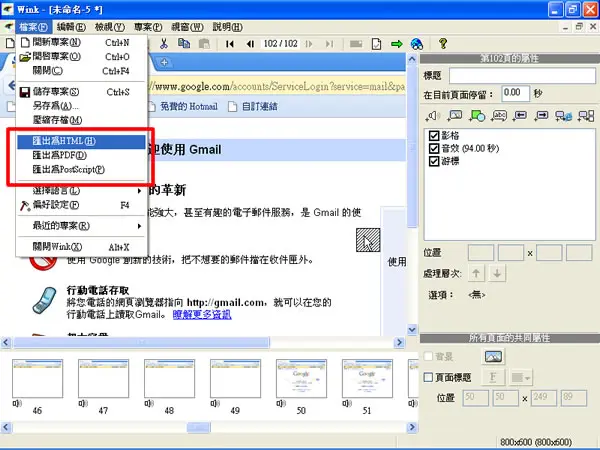Screen dimensions: 600x450
Task: Click the add previous button icon
Action: [520, 116]
